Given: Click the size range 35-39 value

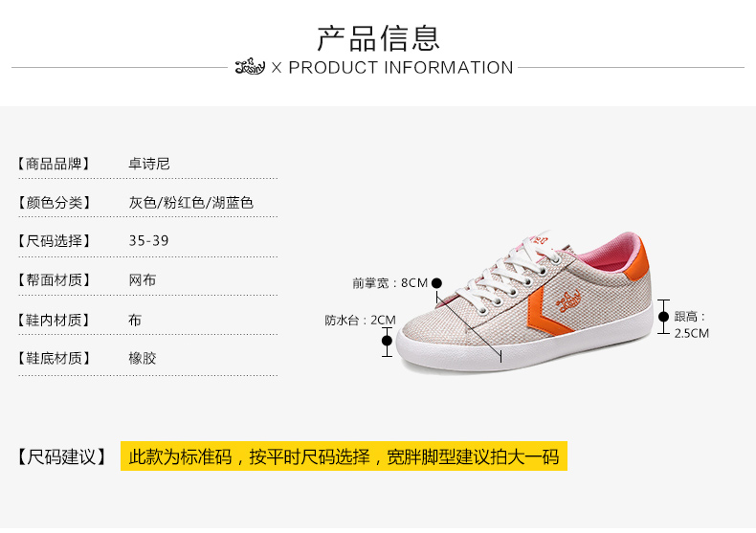Looking at the screenshot, I should pos(148,240).
